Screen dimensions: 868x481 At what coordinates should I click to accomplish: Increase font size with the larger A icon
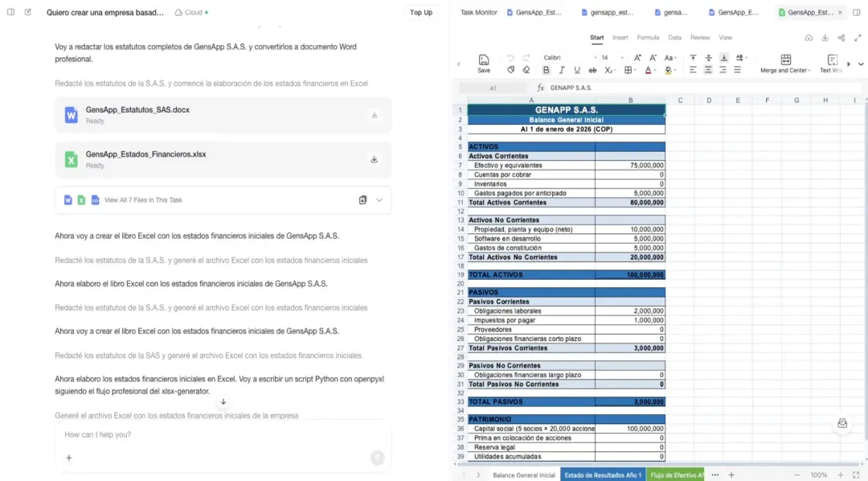(x=637, y=58)
